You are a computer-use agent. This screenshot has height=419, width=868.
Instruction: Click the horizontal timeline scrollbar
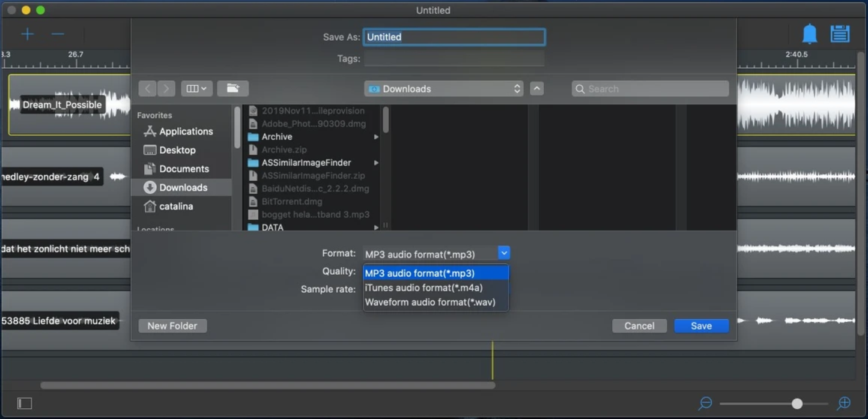click(268, 385)
